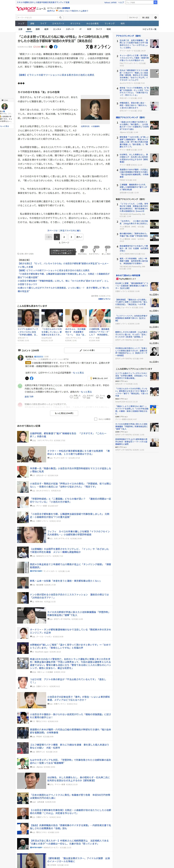This screenshot has width=174, height=868.
Task: Expand all comments もっと見る(1544件)
Action: tap(64, 413)
